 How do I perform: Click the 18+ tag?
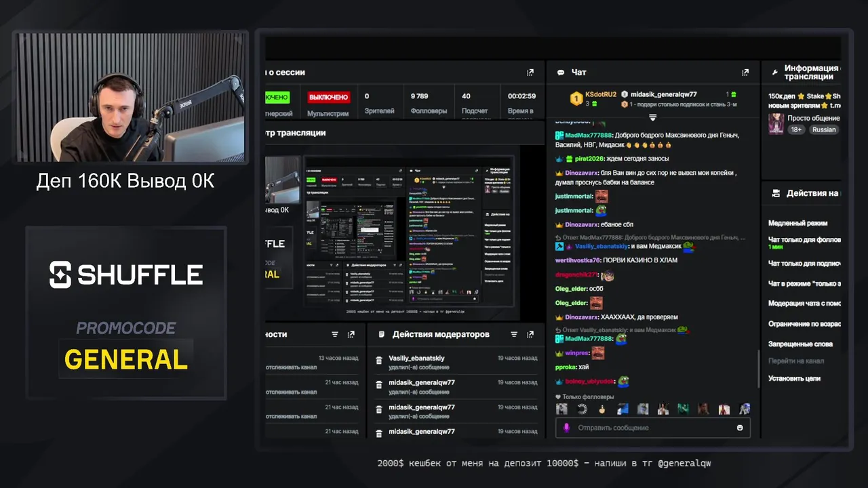point(796,129)
